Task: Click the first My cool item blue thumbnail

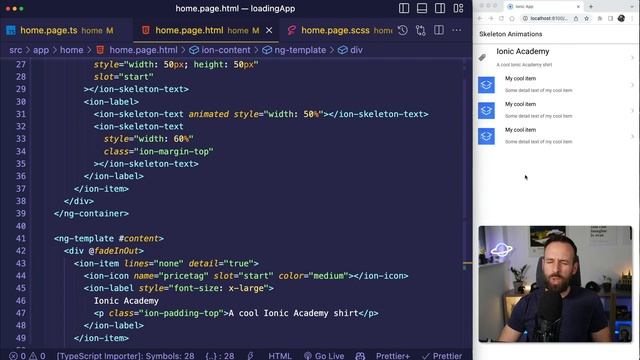Action: pyautogui.click(x=486, y=85)
